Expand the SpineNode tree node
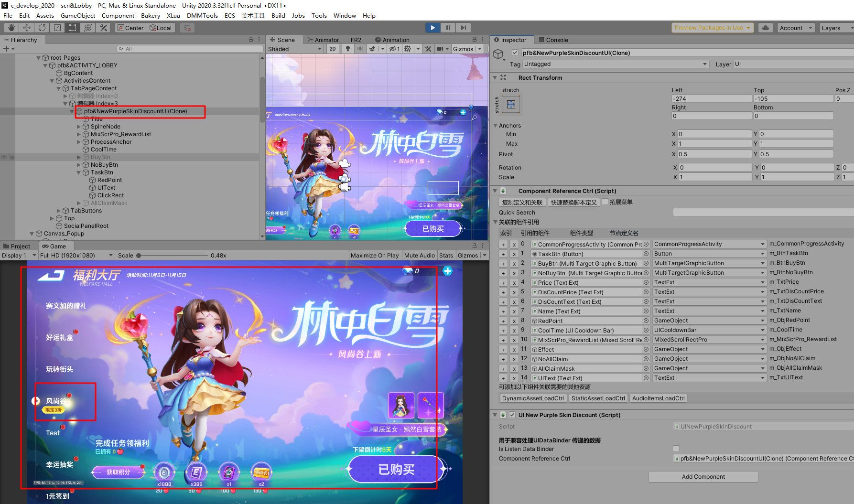854x504 pixels. [x=79, y=127]
